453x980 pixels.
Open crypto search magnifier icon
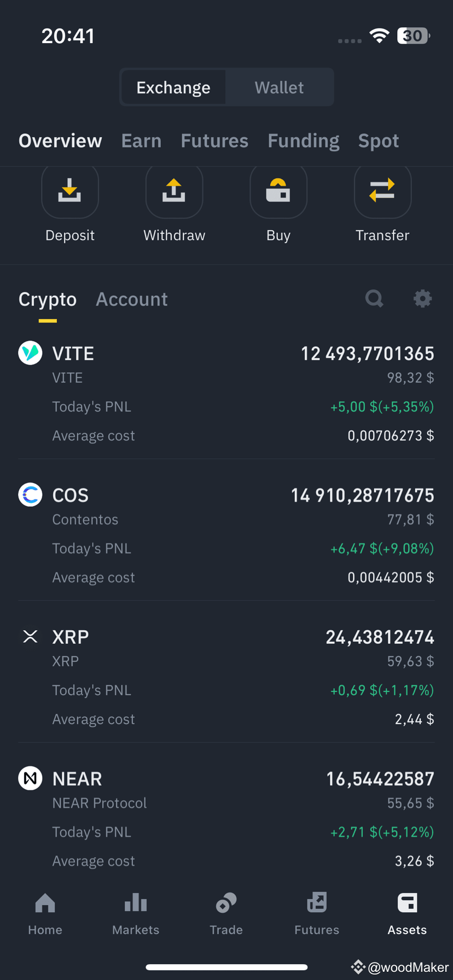374,298
